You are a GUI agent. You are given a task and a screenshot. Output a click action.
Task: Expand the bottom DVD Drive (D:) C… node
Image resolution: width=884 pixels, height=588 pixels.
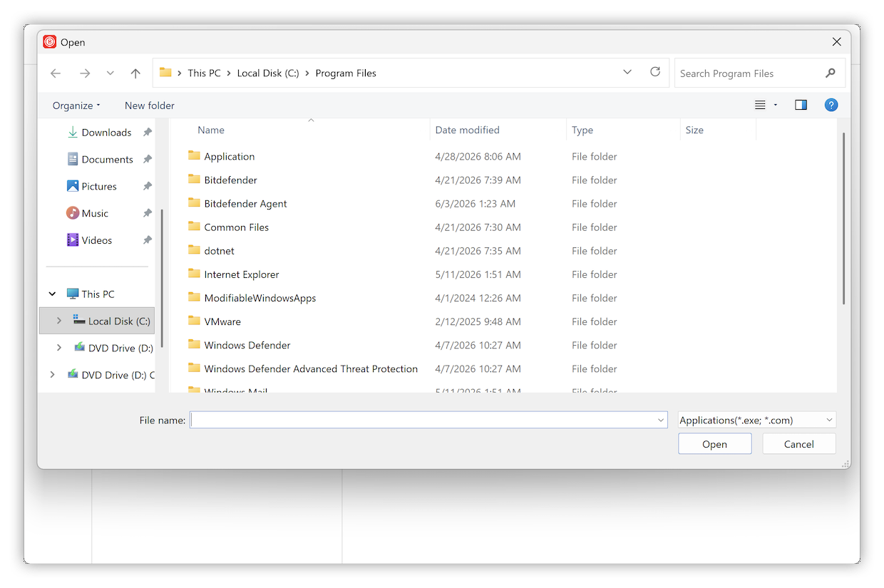(x=52, y=375)
